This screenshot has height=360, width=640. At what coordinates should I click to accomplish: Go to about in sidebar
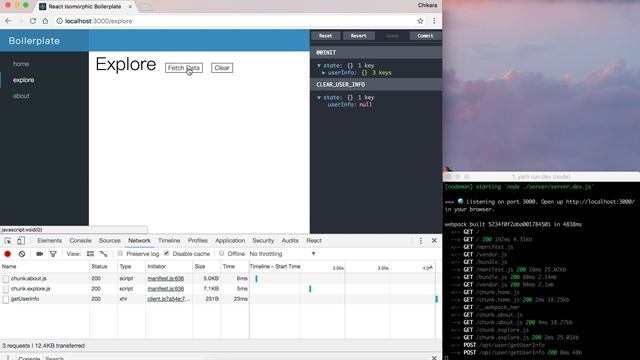click(21, 96)
